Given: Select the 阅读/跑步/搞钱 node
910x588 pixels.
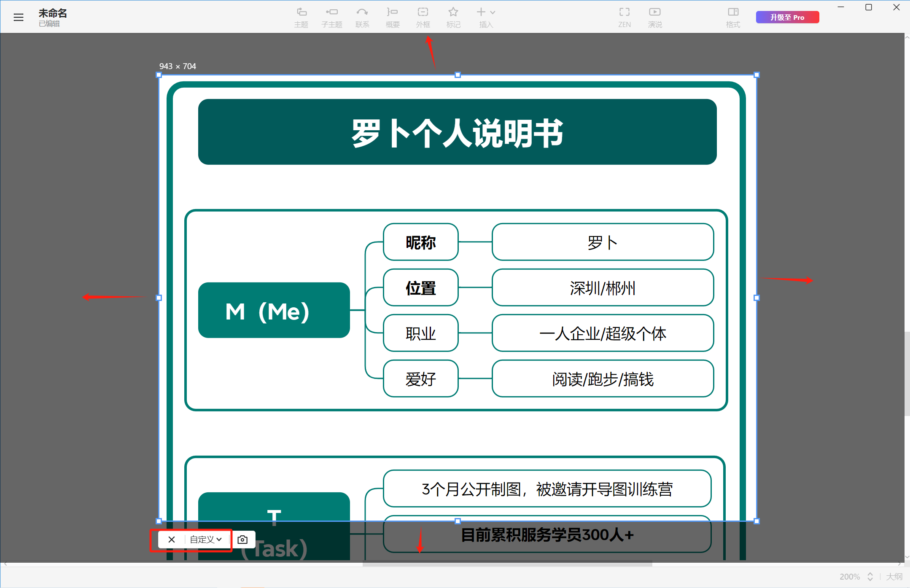Looking at the screenshot, I should pos(603,379).
